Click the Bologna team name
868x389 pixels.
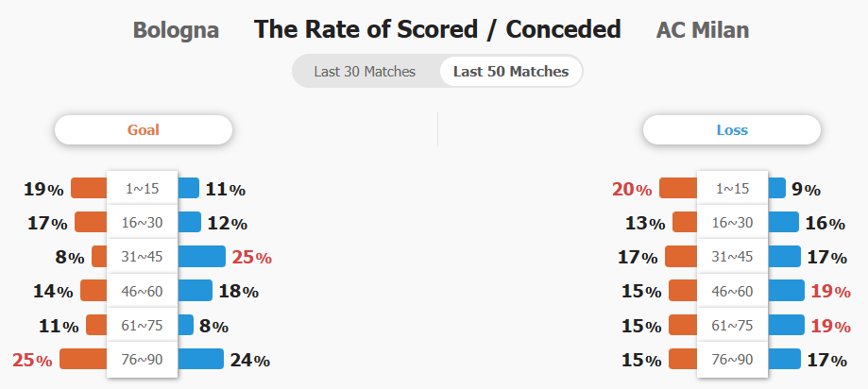[x=176, y=30]
